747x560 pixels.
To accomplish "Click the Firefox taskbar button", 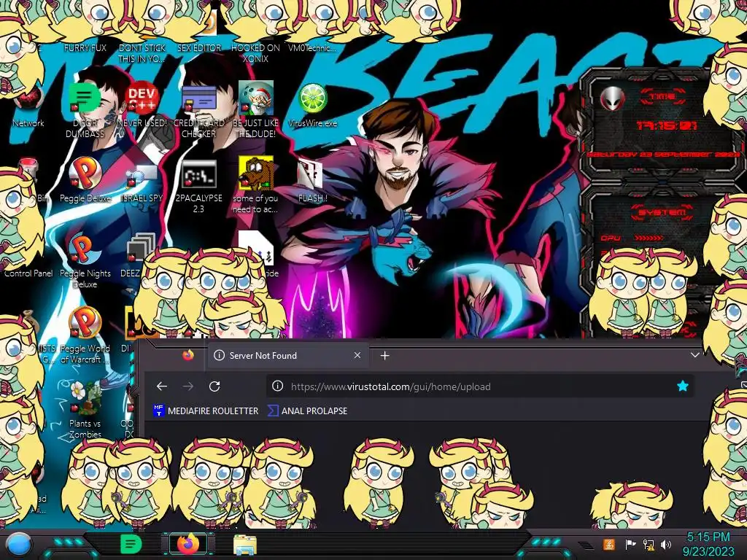I will [x=188, y=544].
